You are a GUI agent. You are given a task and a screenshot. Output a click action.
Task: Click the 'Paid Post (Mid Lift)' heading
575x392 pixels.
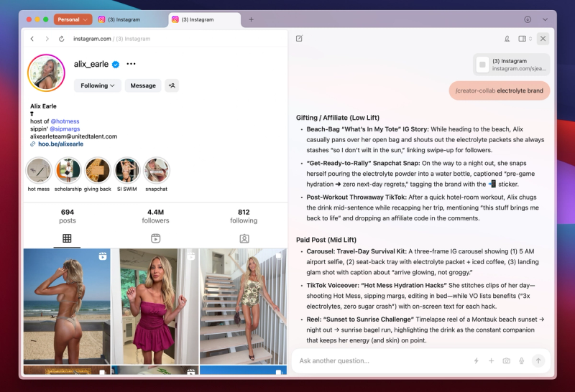coord(326,240)
